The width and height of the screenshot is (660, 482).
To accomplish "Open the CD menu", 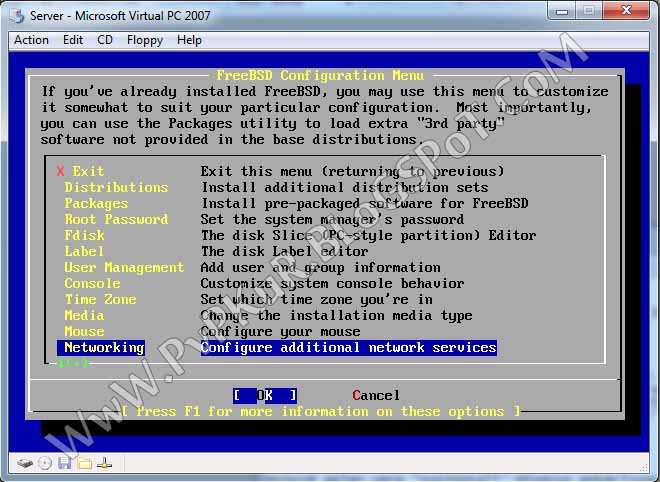I will [x=105, y=40].
